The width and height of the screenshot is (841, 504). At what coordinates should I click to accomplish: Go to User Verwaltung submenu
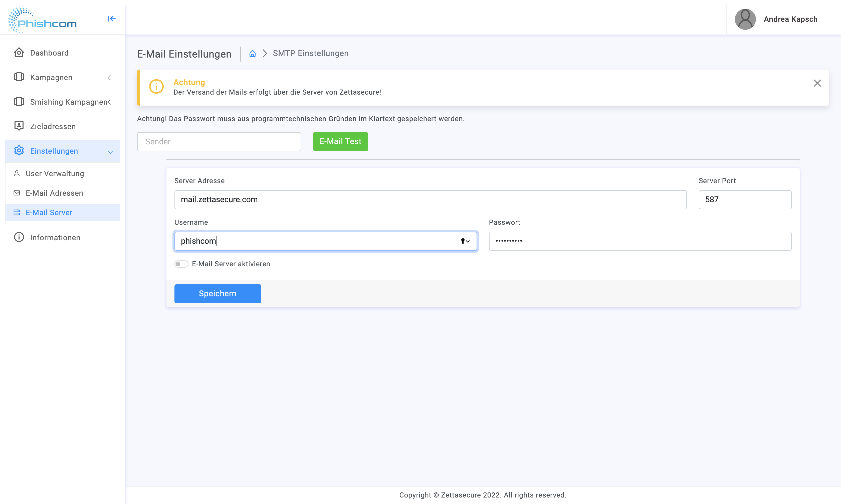(x=63, y=173)
